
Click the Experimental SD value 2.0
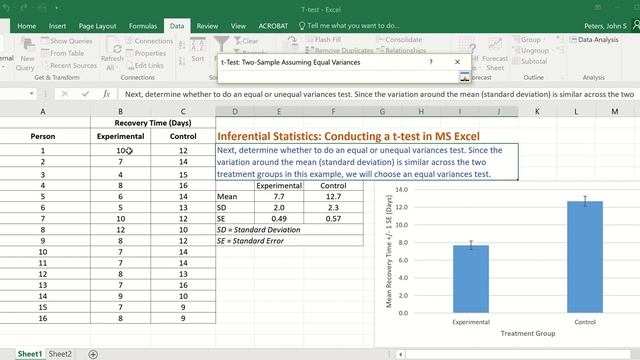pyautogui.click(x=279, y=207)
